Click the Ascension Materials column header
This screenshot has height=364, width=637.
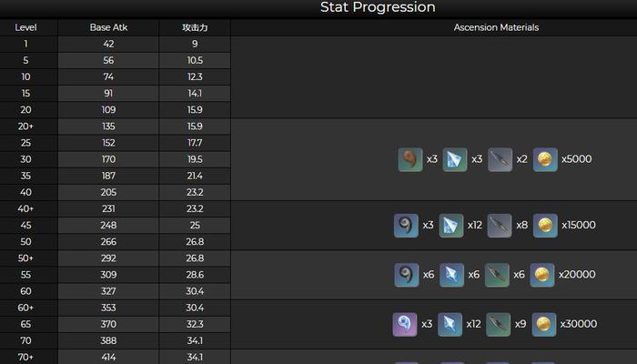(496, 27)
